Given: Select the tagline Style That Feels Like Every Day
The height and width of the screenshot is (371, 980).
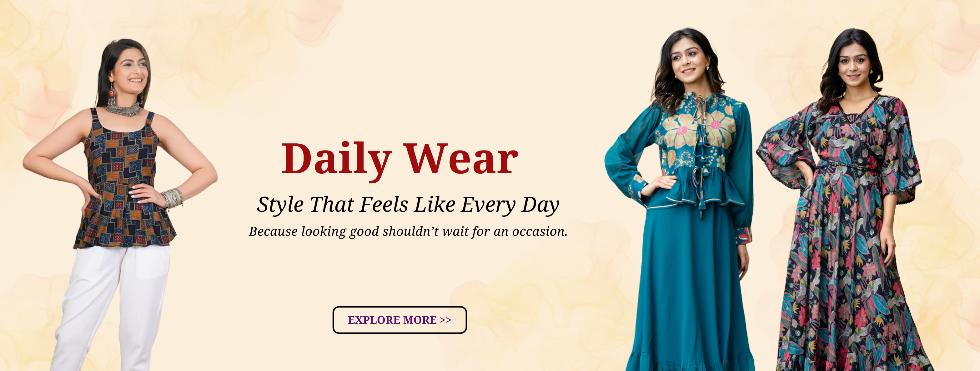Looking at the screenshot, I should [x=408, y=205].
